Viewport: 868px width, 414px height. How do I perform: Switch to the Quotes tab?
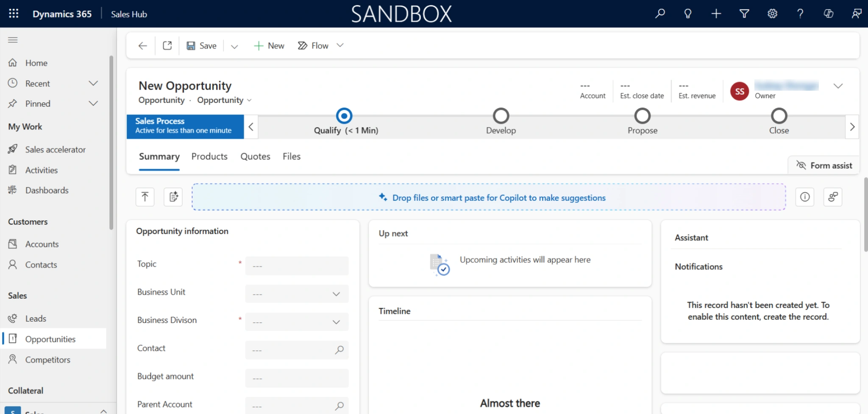pos(255,156)
